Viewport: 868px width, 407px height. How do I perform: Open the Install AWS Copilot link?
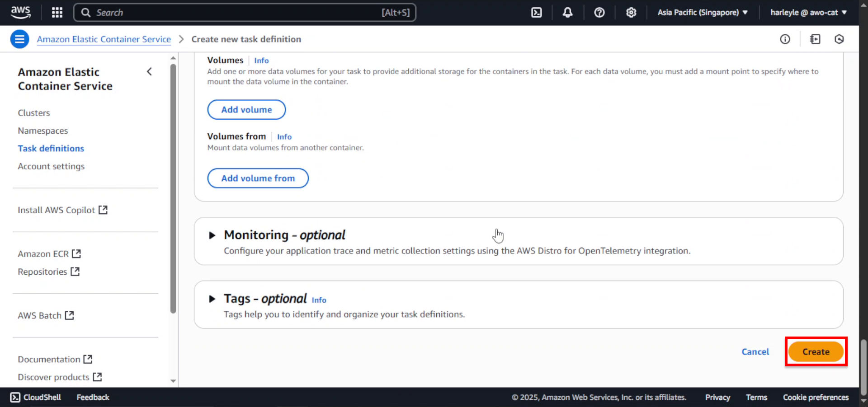pos(62,210)
